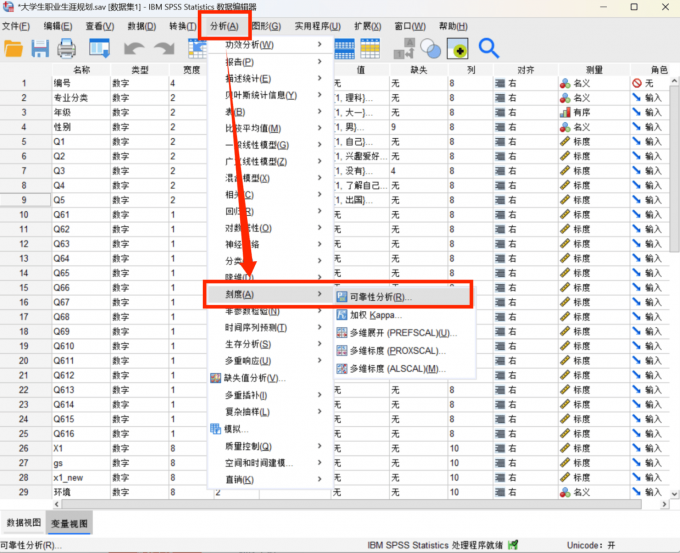
Task: Open the yellow grid table icon
Action: (x=370, y=49)
